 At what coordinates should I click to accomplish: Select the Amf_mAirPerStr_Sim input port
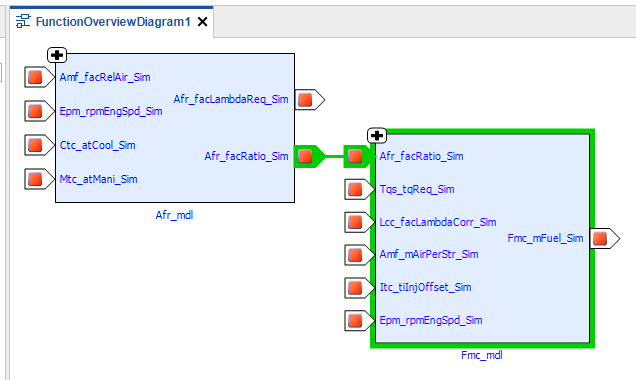click(x=359, y=255)
